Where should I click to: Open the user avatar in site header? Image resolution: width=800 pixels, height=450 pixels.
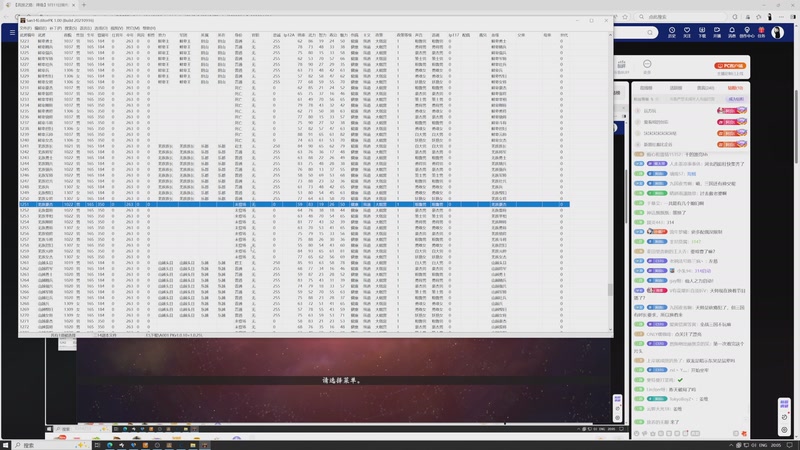click(778, 32)
